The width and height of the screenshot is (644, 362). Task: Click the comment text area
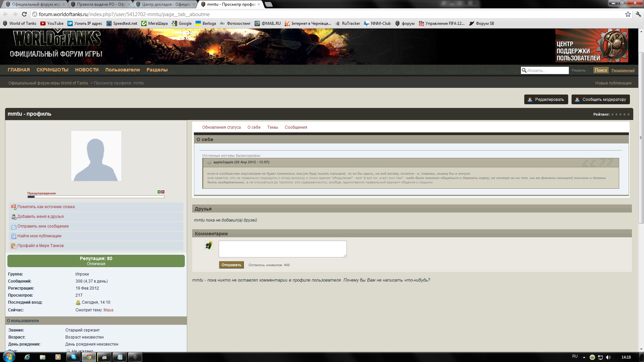(x=283, y=249)
